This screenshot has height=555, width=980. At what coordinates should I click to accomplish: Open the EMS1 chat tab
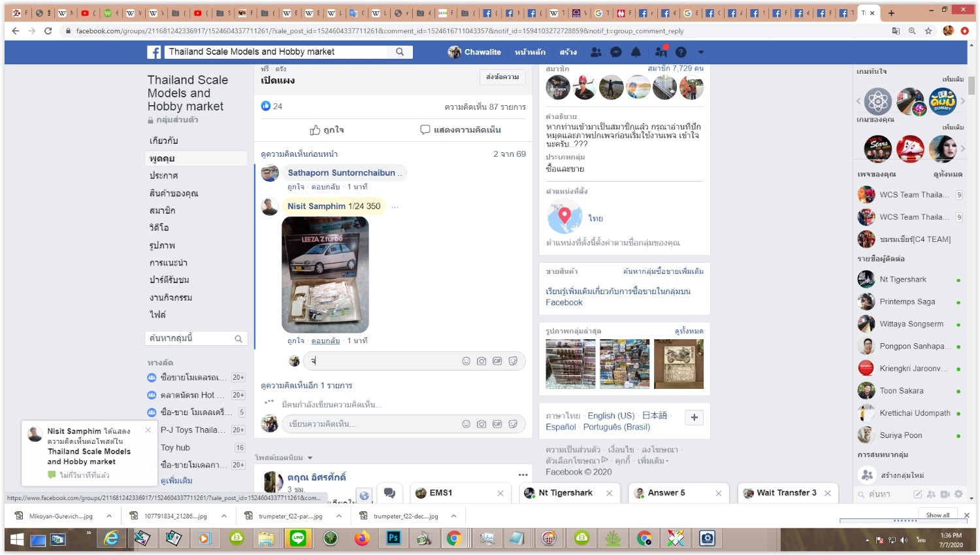coord(440,493)
